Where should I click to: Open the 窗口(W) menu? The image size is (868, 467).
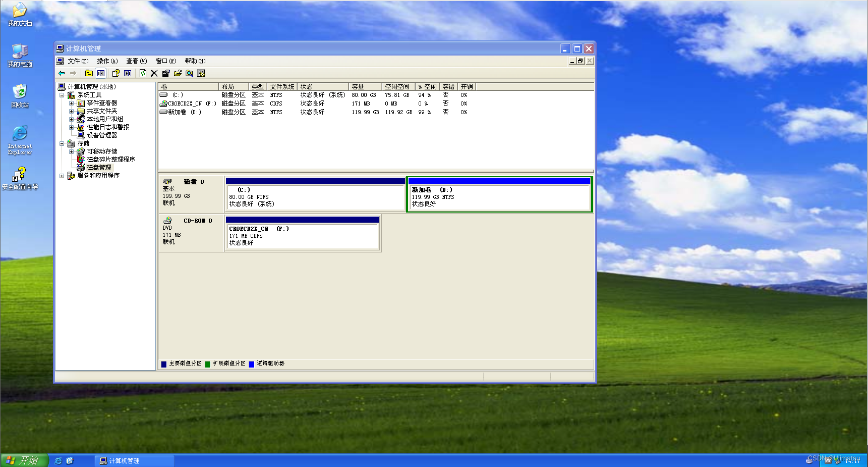click(x=166, y=61)
